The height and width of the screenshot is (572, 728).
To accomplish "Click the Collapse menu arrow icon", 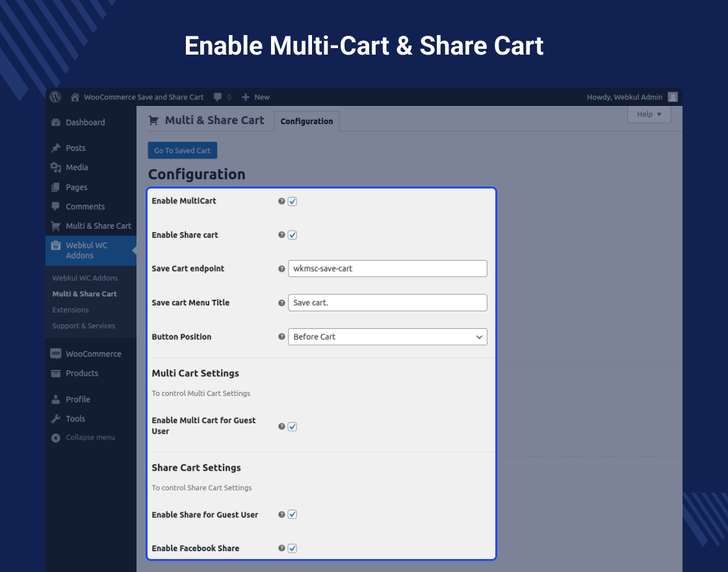I will pos(56,438).
